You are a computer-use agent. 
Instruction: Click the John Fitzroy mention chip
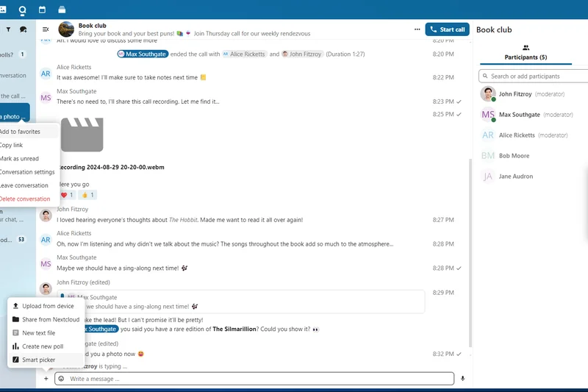[x=302, y=54]
